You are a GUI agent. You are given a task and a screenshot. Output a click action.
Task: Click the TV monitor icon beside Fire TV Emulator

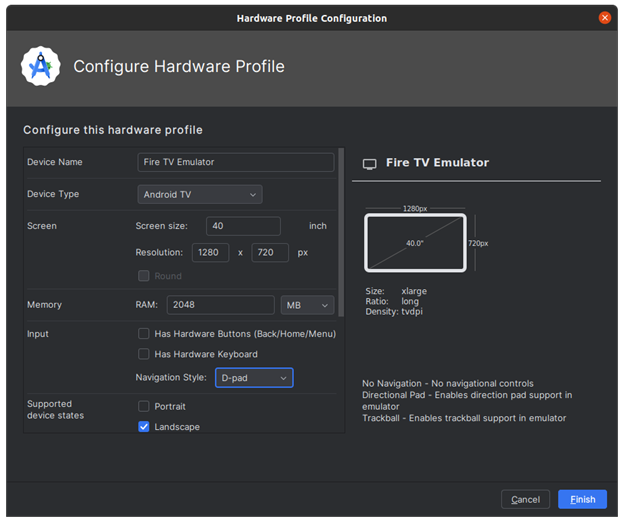[369, 163]
